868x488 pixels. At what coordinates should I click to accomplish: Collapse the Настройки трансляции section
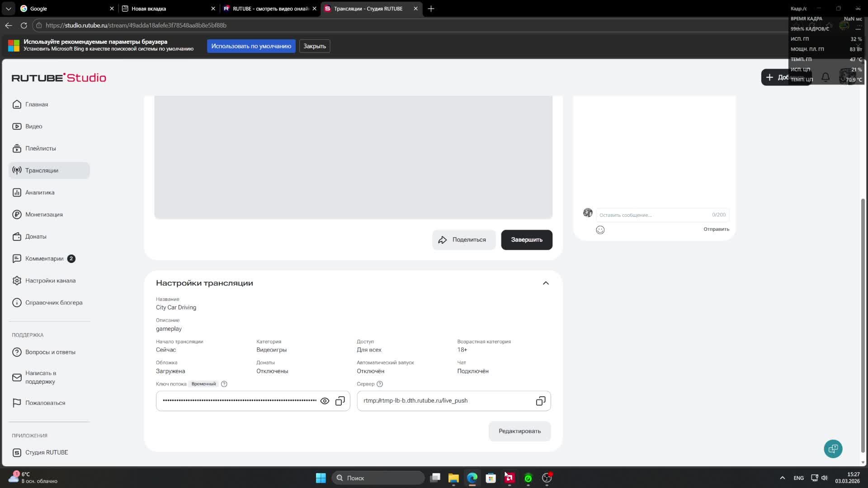(546, 283)
